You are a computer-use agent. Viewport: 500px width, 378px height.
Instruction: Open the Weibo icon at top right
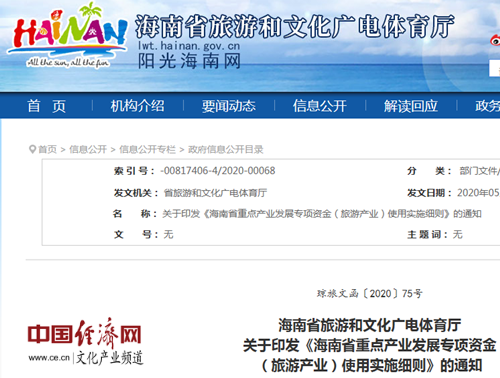pos(495,40)
